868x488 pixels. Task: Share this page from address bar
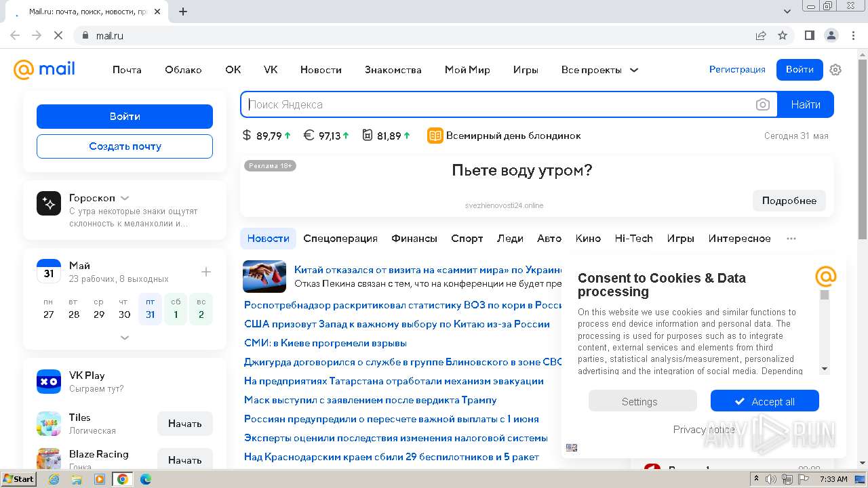point(761,35)
